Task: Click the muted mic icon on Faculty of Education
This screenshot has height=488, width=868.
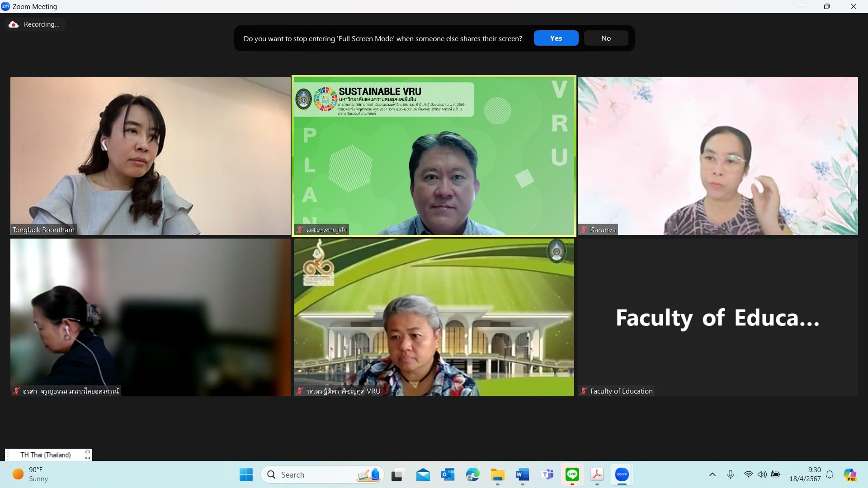Action: click(x=584, y=391)
